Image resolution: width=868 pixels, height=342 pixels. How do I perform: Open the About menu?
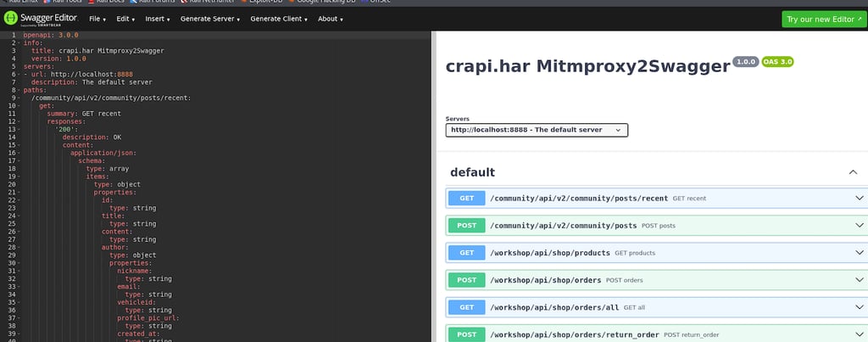click(331, 19)
